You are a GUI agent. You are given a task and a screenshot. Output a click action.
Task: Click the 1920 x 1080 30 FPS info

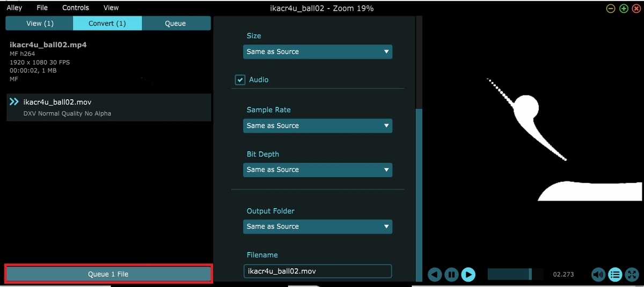tap(40, 62)
